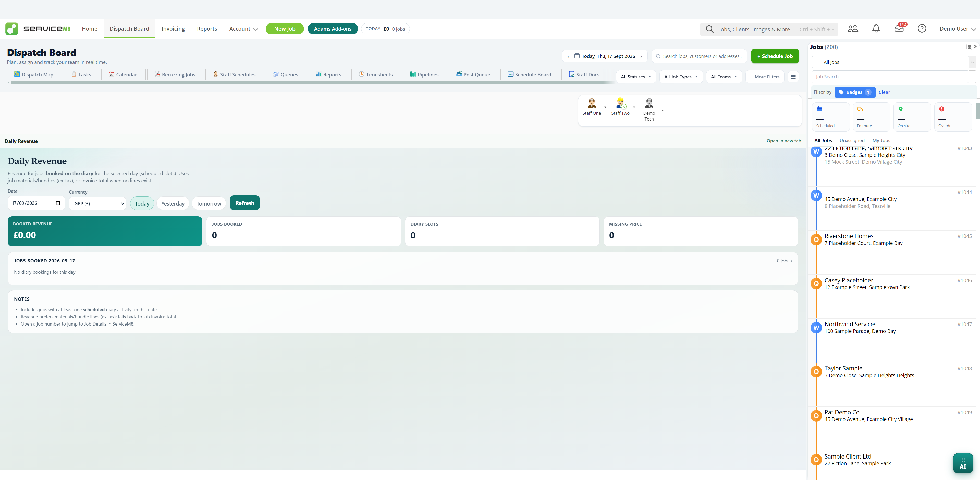Select the Today quick date pill
Screen dimensions: 980x480
pos(142,204)
